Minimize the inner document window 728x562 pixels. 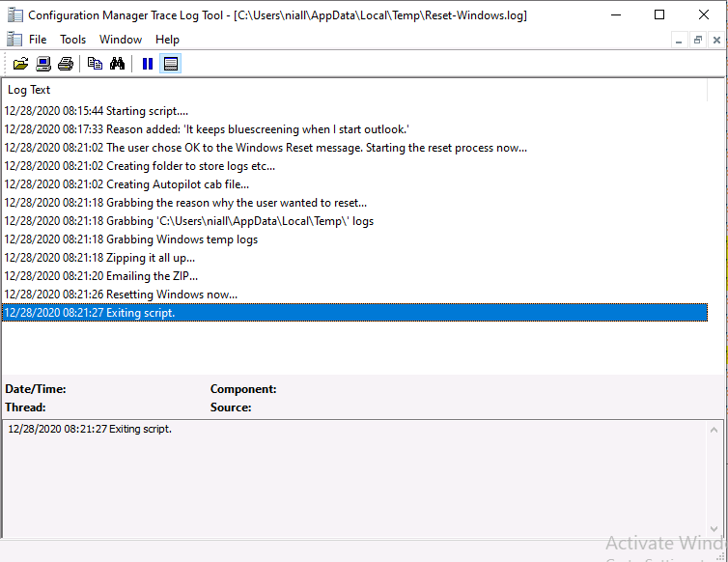pos(679,40)
